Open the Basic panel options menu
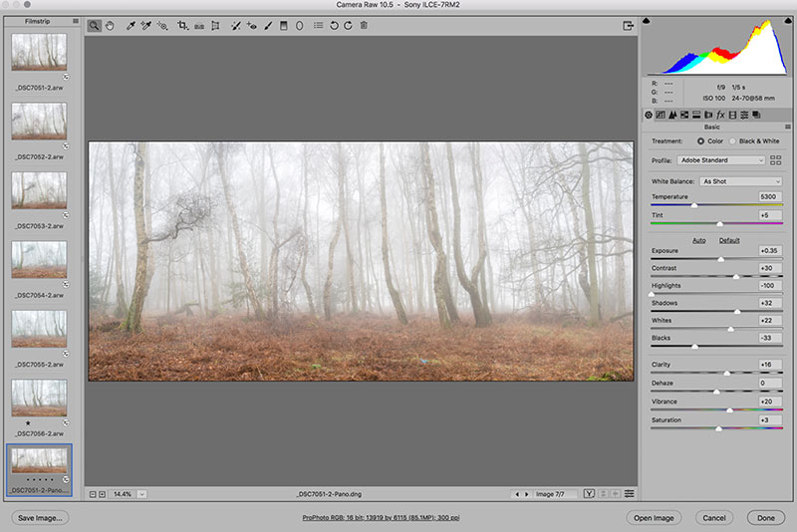 coord(788,128)
